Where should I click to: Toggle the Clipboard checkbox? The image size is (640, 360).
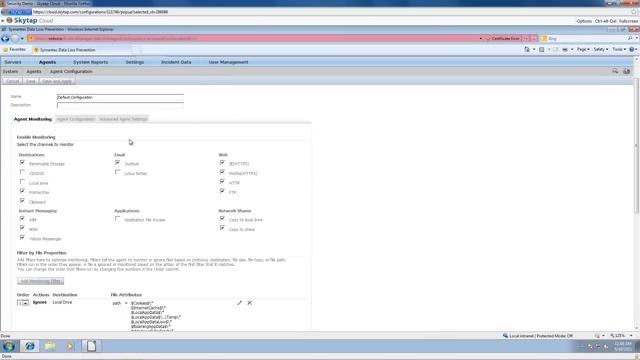tap(22, 201)
